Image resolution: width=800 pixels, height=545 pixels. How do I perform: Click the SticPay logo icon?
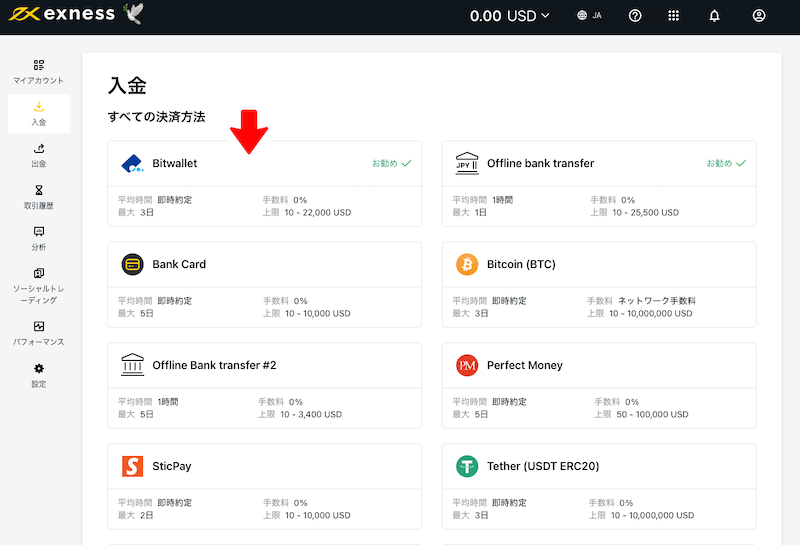tap(132, 466)
